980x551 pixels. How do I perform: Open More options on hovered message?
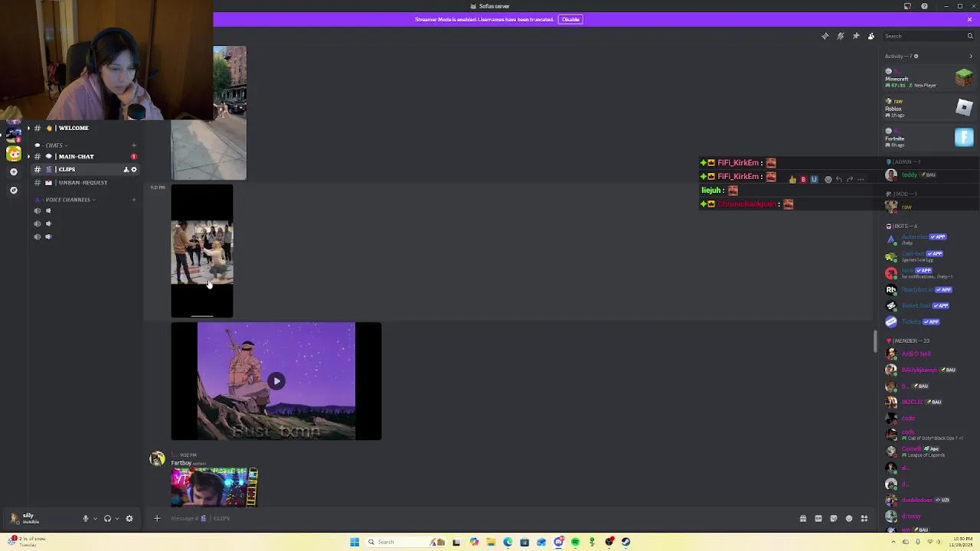tap(861, 180)
